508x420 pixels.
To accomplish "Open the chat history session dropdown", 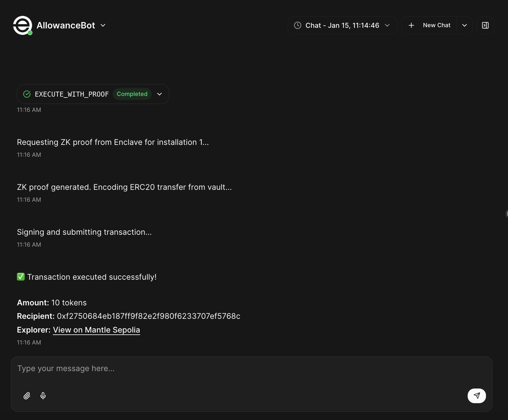I will tap(387, 25).
